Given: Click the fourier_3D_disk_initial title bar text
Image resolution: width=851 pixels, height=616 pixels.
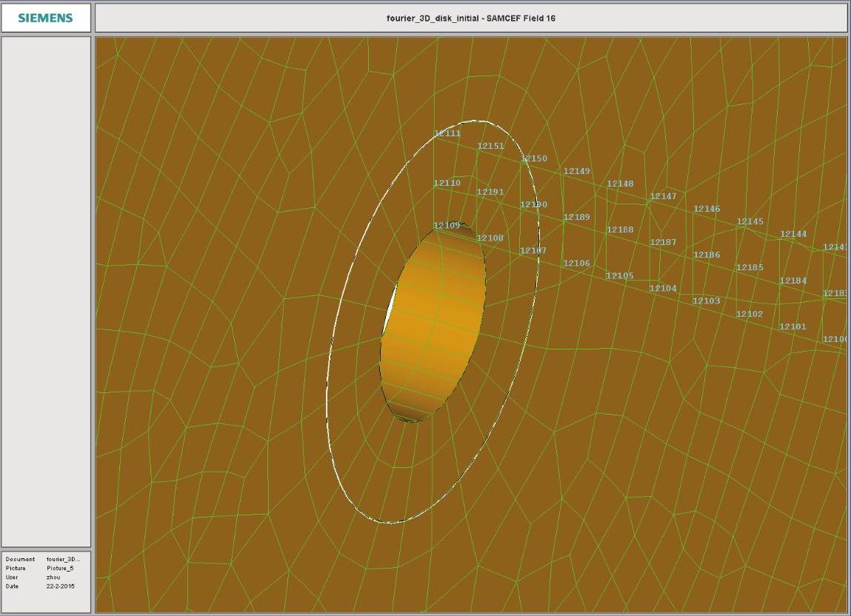Looking at the screenshot, I should (470, 18).
